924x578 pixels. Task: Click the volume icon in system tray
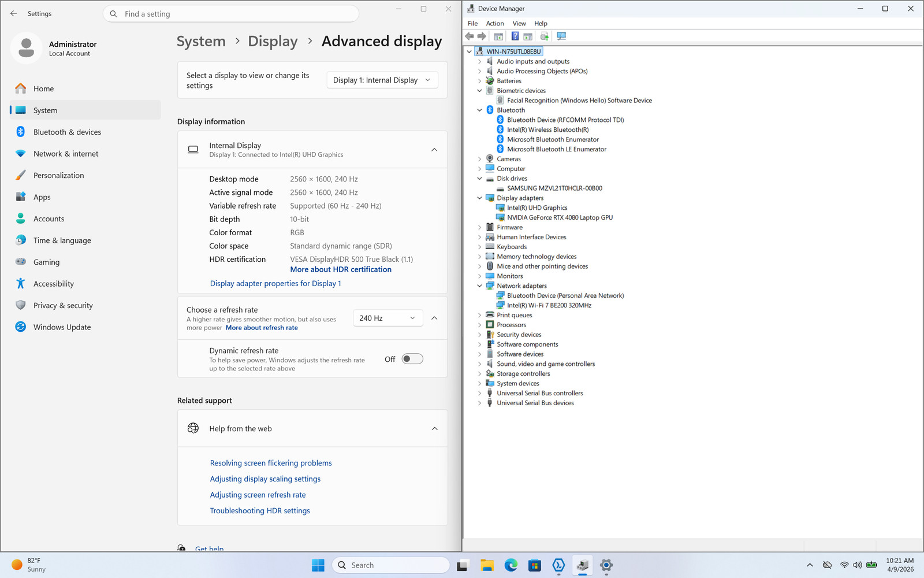(858, 565)
